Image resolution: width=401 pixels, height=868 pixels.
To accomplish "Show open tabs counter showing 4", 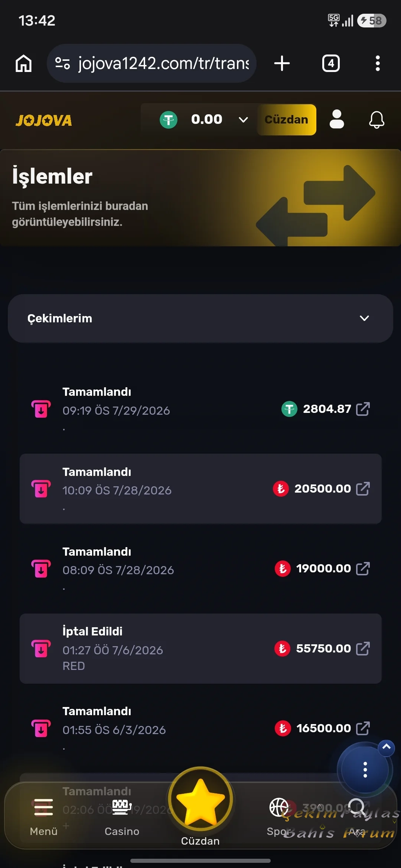I will click(x=331, y=63).
